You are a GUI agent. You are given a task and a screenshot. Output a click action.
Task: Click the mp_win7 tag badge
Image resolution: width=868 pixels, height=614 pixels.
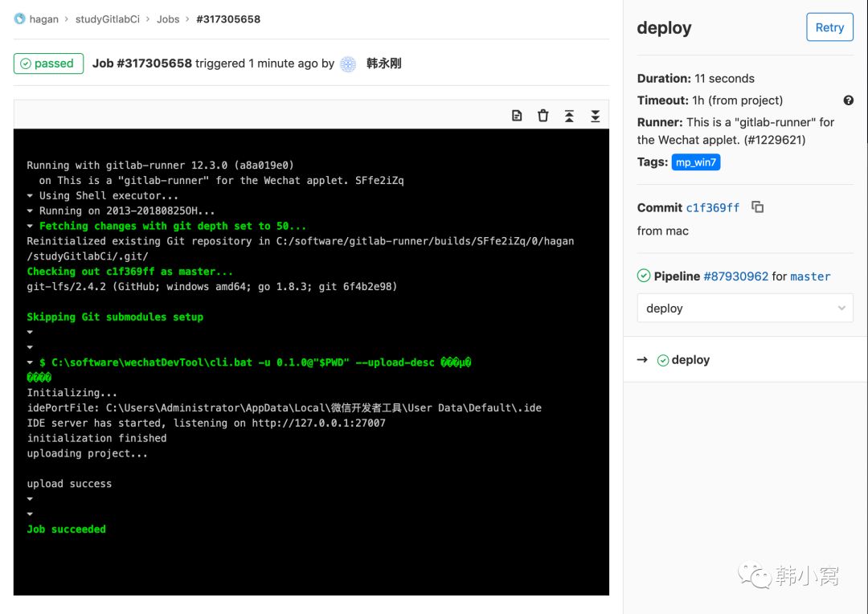pyautogui.click(x=695, y=162)
